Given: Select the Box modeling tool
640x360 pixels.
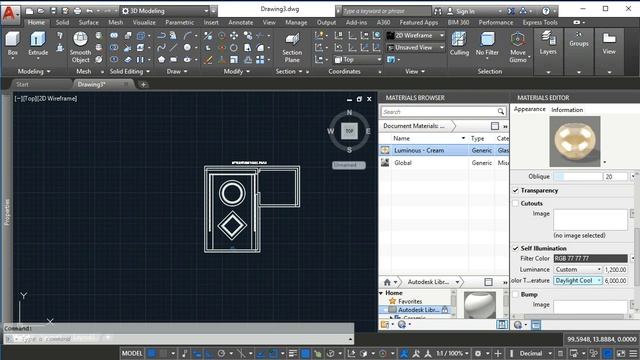Looking at the screenshot, I should coord(12,44).
